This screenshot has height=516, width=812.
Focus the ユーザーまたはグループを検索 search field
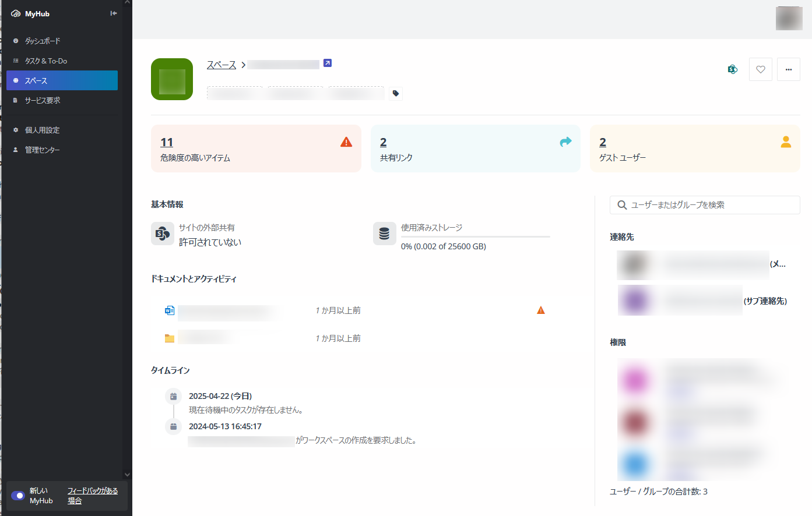point(705,205)
